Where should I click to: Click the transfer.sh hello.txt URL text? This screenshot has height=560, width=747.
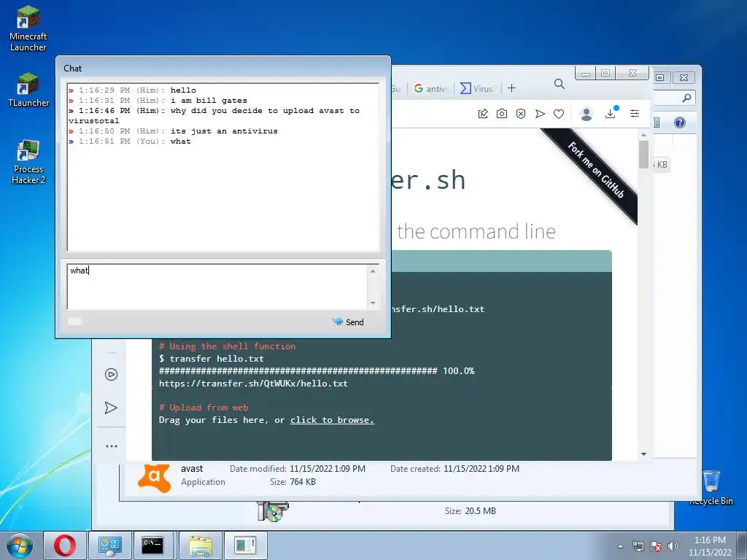click(x=253, y=384)
